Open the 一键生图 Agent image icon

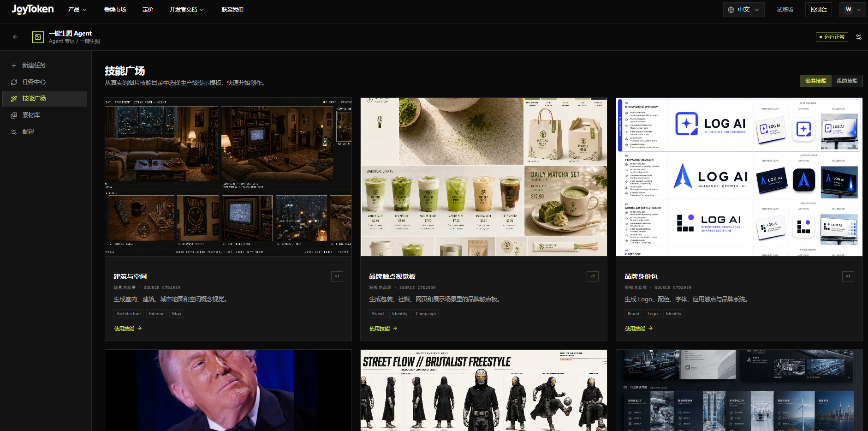38,37
